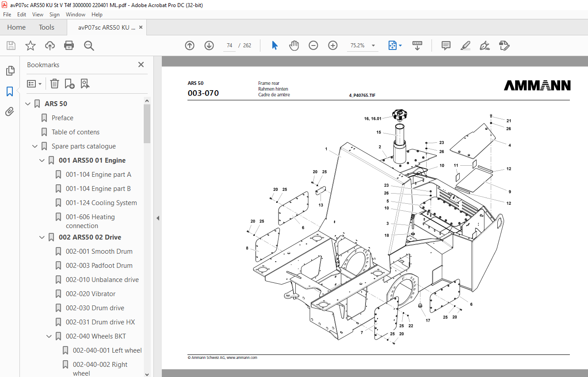
Task: Jump to 001-104 Engine part B
Action: (98, 189)
